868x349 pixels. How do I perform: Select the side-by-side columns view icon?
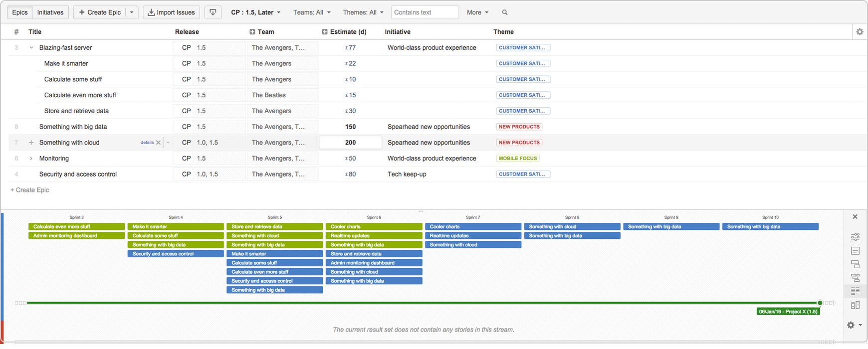[855, 305]
